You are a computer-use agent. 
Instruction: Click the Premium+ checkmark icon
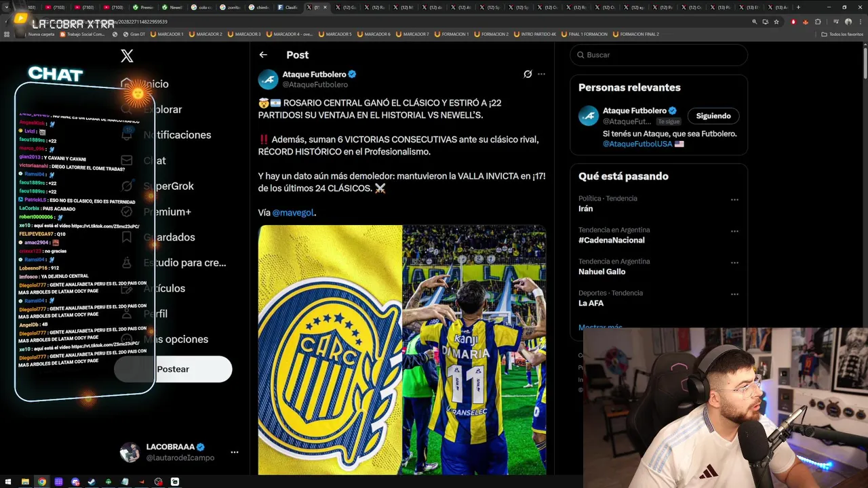tap(127, 211)
